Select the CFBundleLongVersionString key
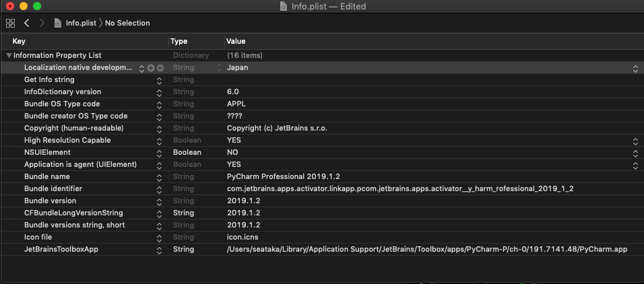Viewport: 644px width, 284px height. point(73,213)
